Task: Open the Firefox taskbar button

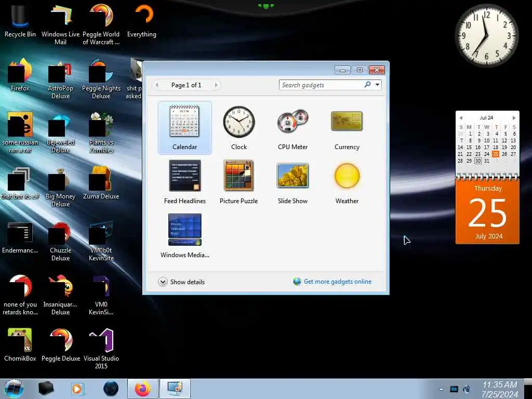Action: 143,389
